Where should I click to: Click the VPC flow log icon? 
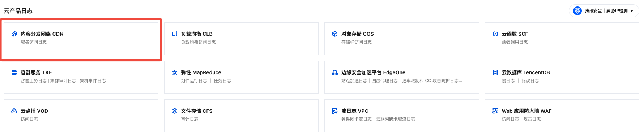coord(335,111)
